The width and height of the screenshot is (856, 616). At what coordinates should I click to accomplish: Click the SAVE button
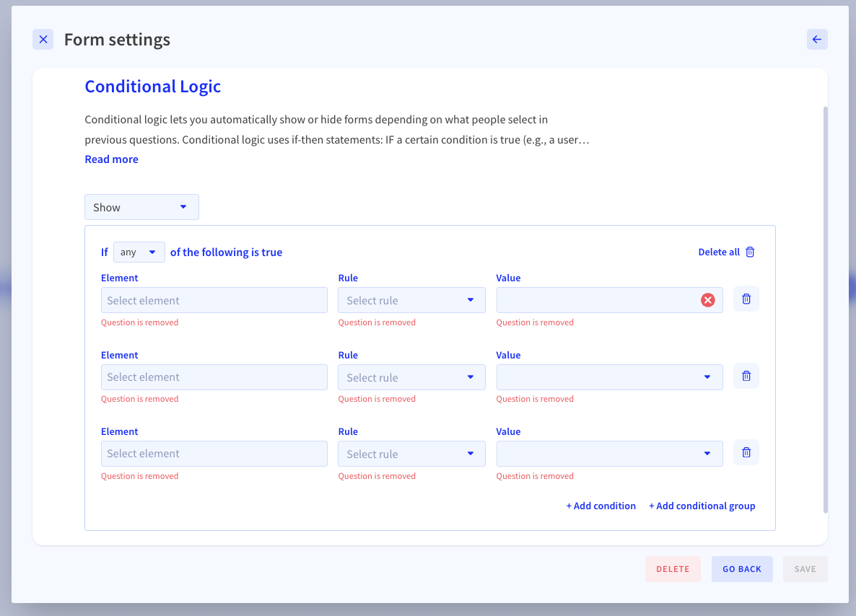[805, 569]
